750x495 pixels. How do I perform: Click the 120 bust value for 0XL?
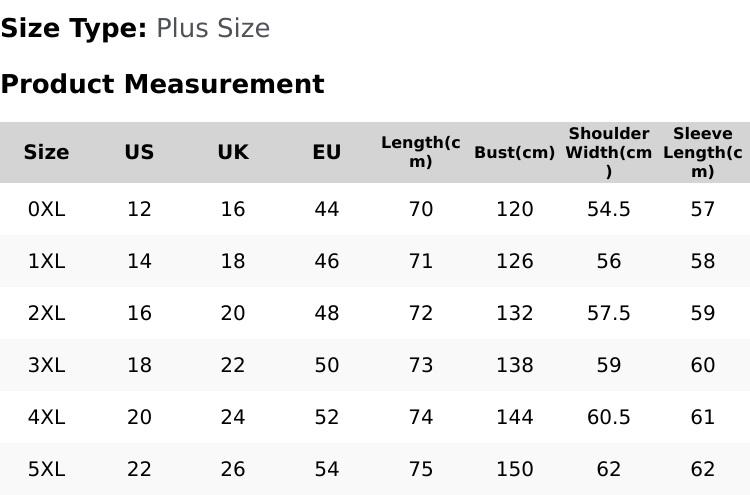515,209
